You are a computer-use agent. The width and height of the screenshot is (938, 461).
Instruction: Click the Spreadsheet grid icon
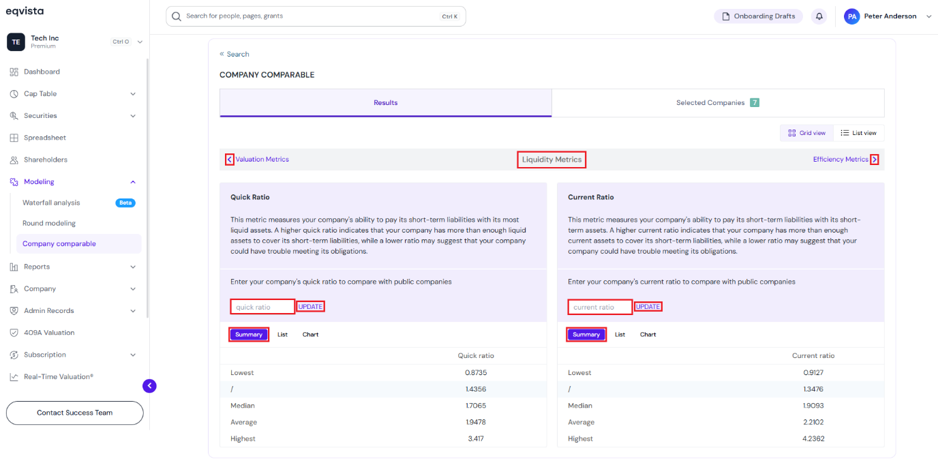[x=14, y=138]
